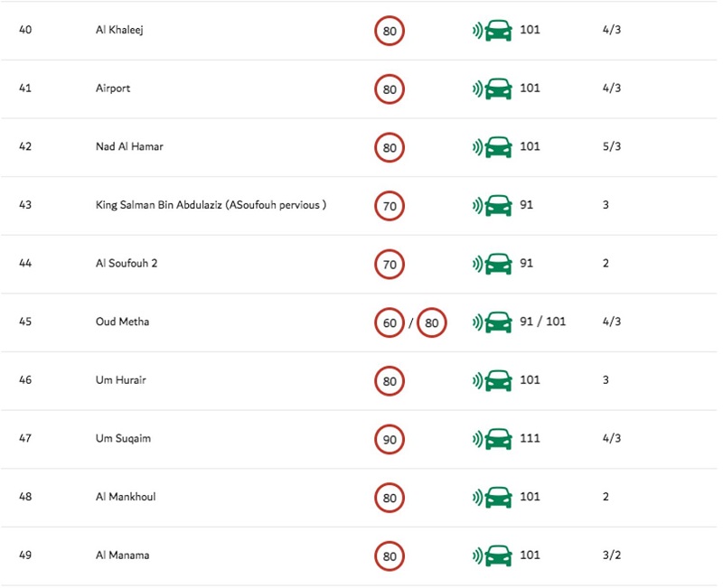Click row number 49
The width and height of the screenshot is (723, 588).
coord(25,555)
